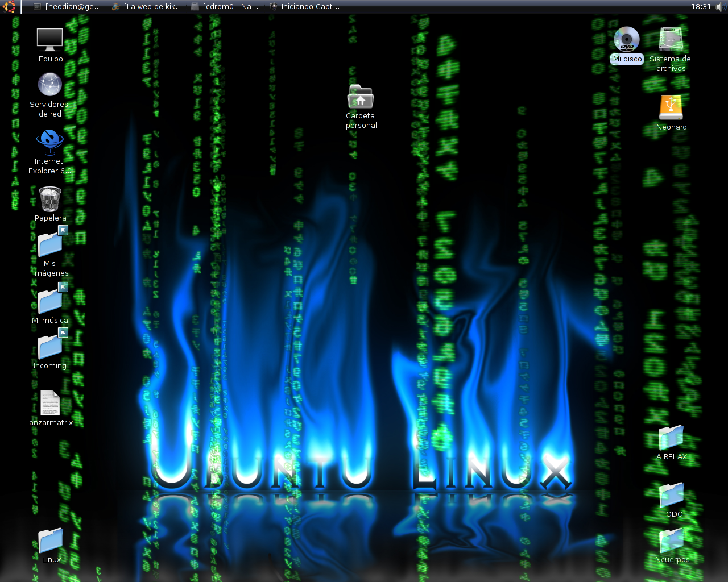Open the Neohard USB drive icon
This screenshot has height=582, width=728.
tap(671, 107)
